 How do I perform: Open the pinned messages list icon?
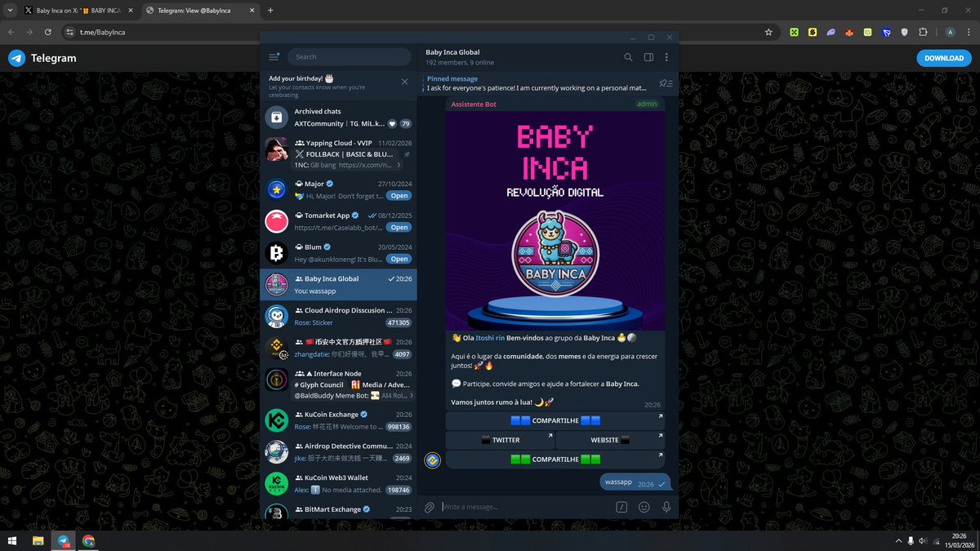666,83
